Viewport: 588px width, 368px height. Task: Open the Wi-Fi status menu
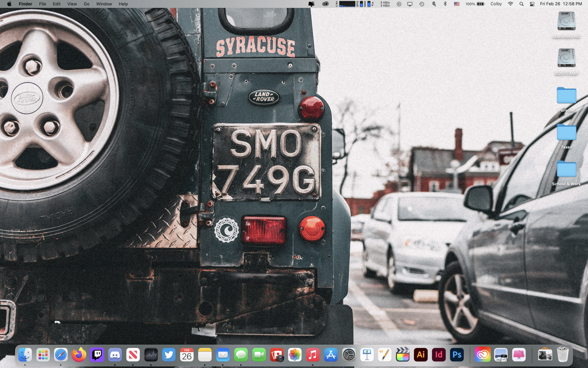(x=510, y=4)
